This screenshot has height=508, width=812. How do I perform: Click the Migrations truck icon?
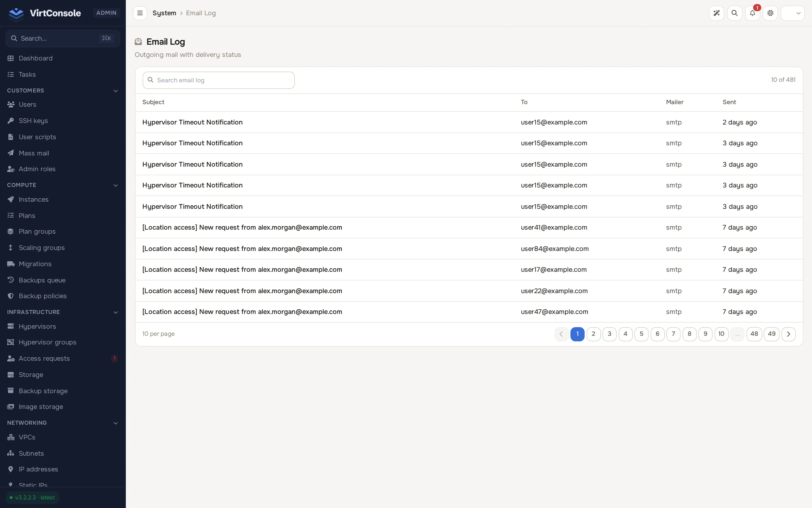pos(11,264)
